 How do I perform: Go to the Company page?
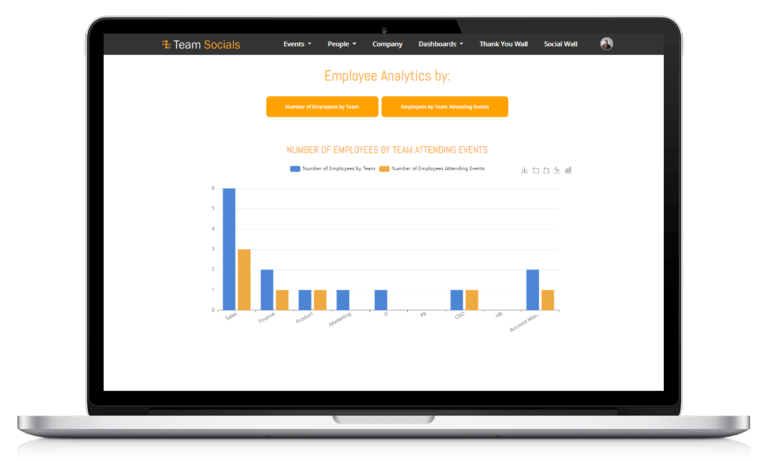387,44
